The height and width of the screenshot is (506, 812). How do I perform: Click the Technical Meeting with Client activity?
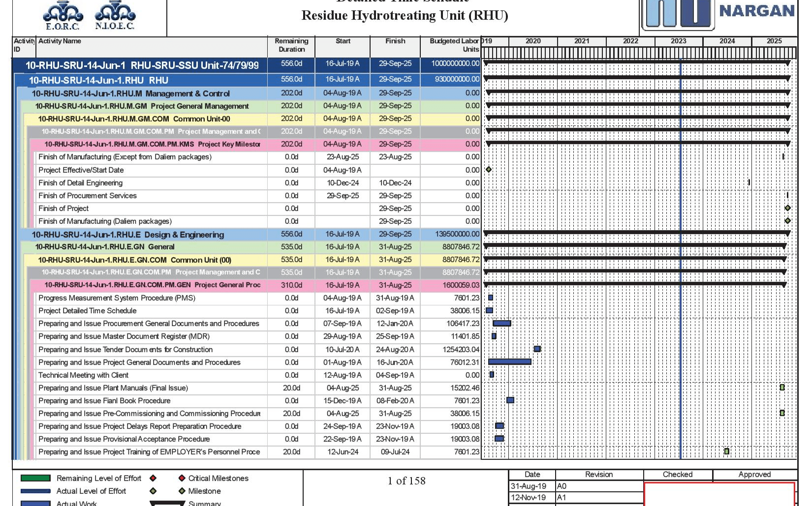[84, 375]
